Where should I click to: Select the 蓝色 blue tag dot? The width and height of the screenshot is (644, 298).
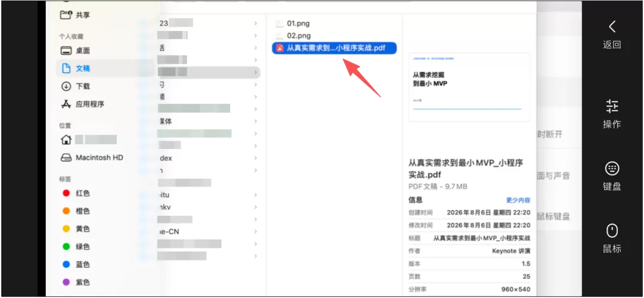[x=66, y=265]
